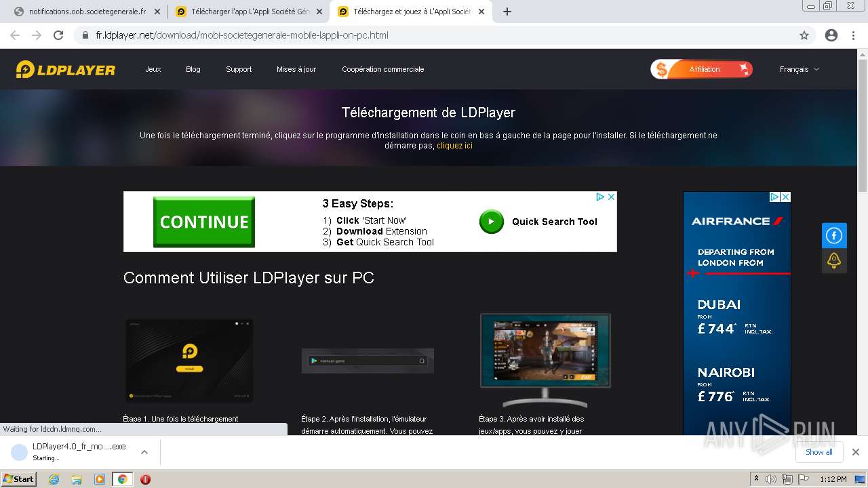This screenshot has width=868, height=488.
Task: Click the green CONTINUE ad button
Action: (x=204, y=222)
